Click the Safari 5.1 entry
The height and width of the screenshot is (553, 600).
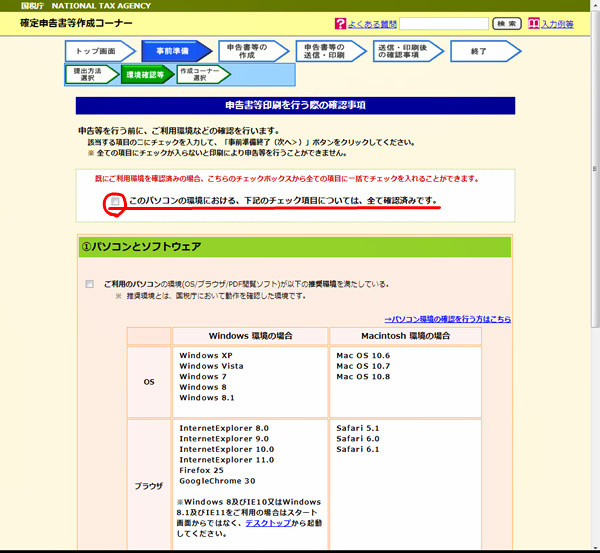click(x=358, y=428)
